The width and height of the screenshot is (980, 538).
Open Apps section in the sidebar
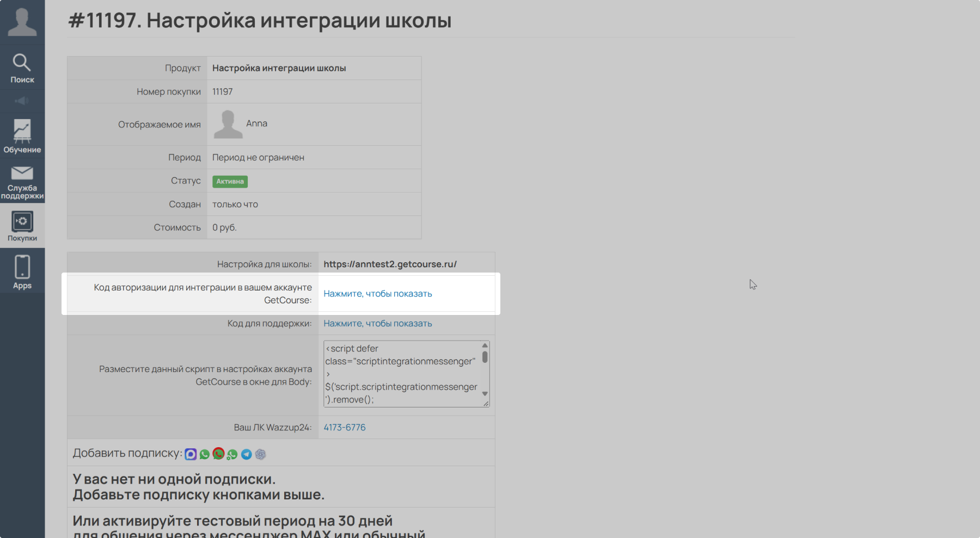pyautogui.click(x=22, y=271)
